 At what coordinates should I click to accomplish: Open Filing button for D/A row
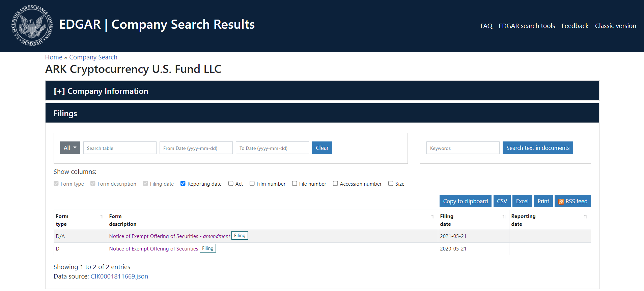240,236
